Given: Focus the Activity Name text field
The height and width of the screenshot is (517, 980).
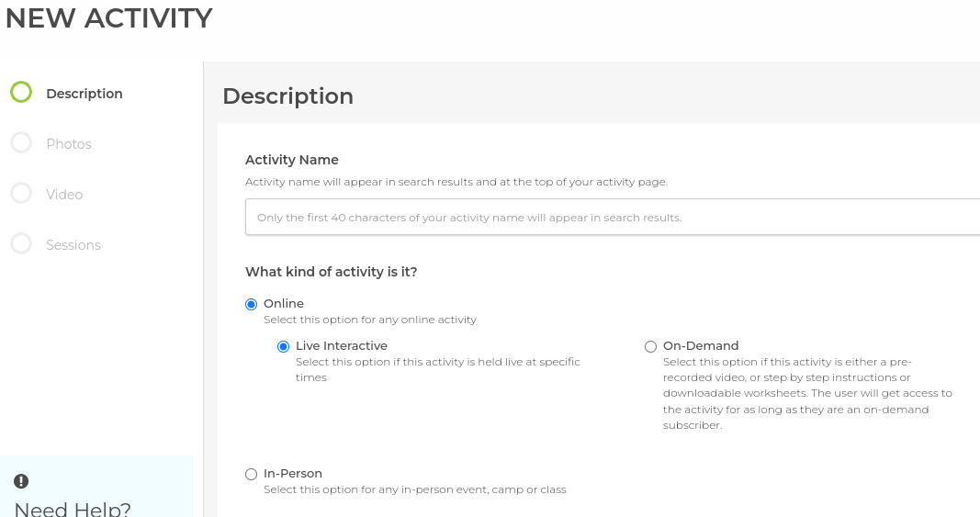Looking at the screenshot, I should coord(613,217).
